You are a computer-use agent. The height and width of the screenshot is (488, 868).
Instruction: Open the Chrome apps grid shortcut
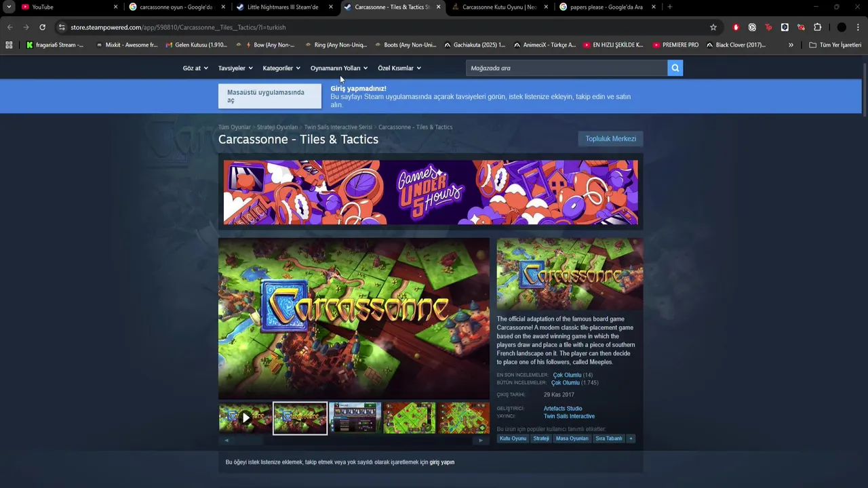(9, 45)
